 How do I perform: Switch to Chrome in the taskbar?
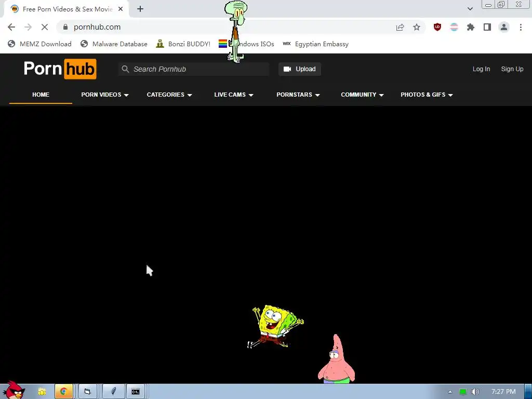tap(63, 392)
